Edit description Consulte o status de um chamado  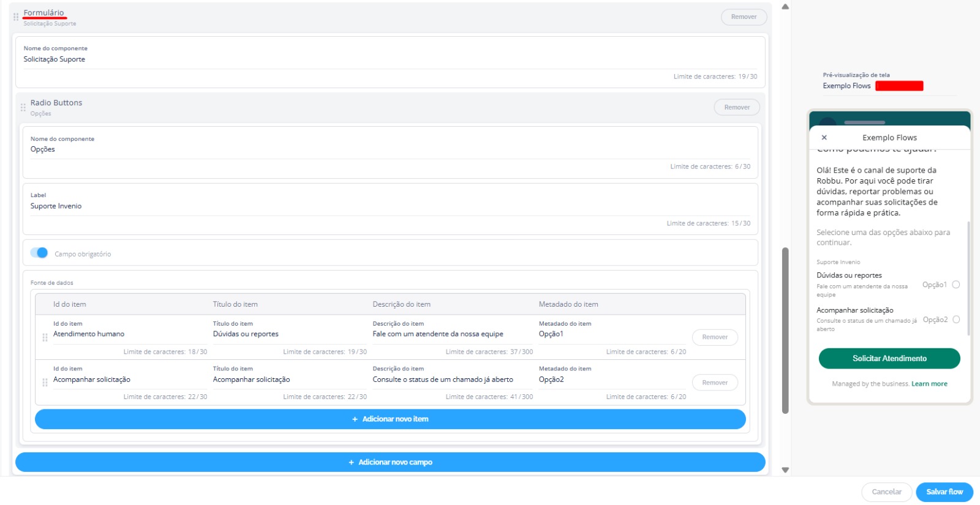pyautogui.click(x=453, y=380)
